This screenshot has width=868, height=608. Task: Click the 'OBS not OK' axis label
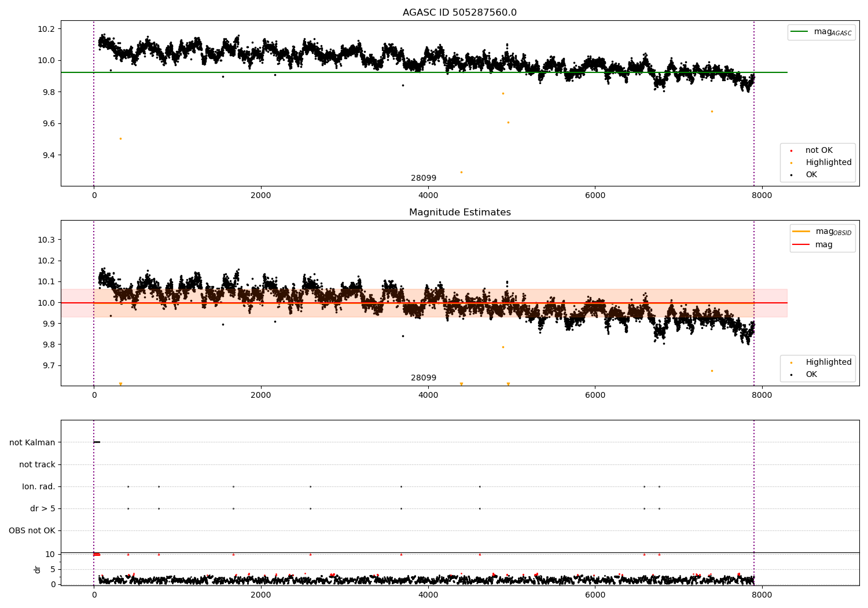click(x=32, y=530)
